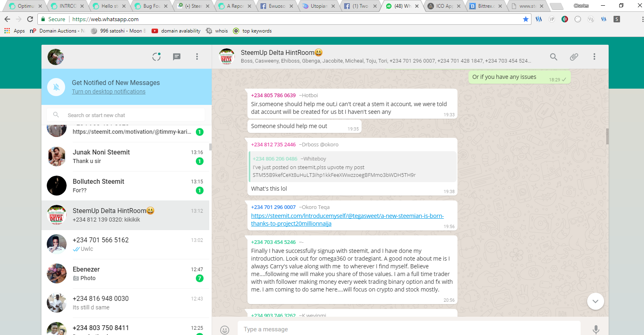Start a new chat with the message icon
Screen dimensions: 644x335
click(177, 57)
